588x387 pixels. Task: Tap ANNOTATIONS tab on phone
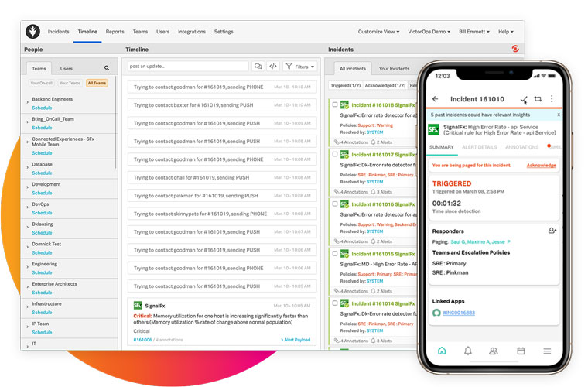tap(521, 147)
